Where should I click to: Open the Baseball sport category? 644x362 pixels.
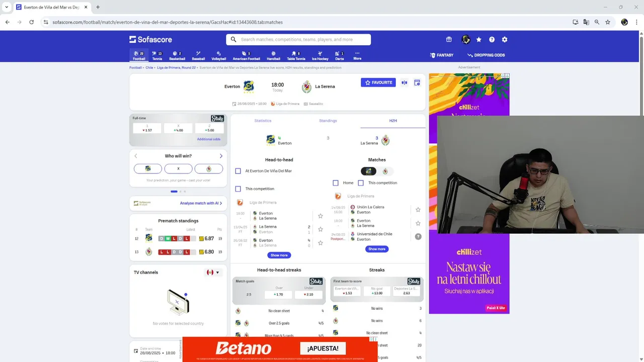click(x=198, y=55)
